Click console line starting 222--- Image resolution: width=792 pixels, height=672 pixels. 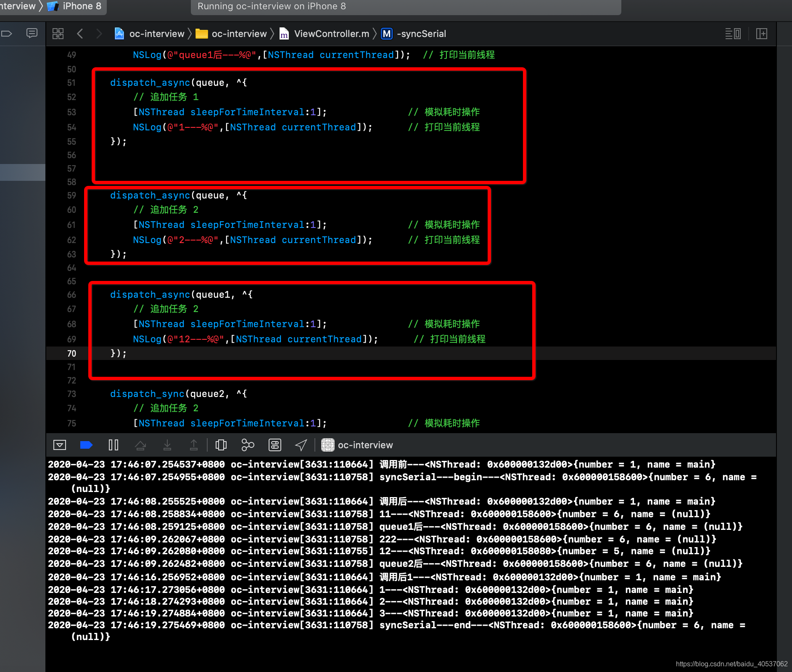[382, 539]
